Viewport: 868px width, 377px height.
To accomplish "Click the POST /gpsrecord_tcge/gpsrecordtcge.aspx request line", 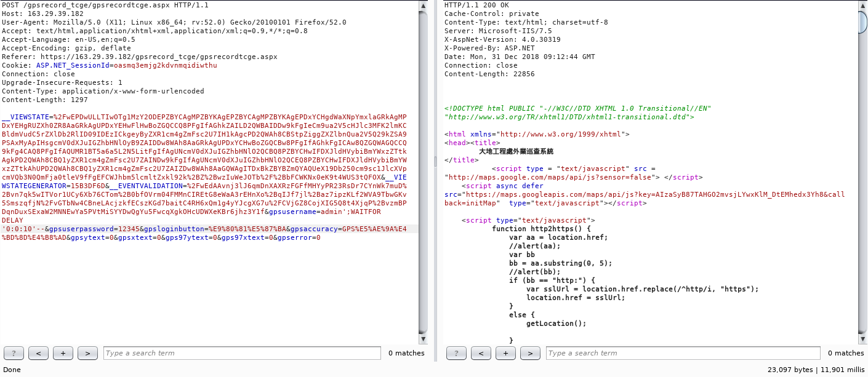I will click(x=105, y=5).
